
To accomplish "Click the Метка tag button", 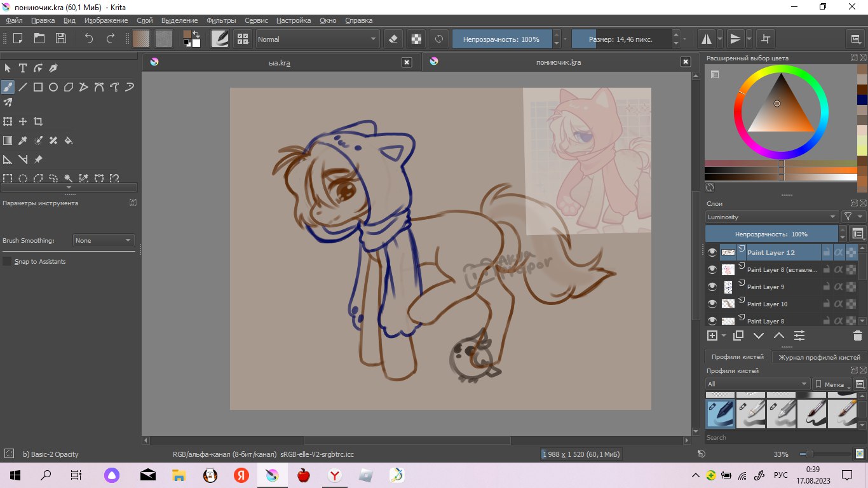I will click(831, 384).
